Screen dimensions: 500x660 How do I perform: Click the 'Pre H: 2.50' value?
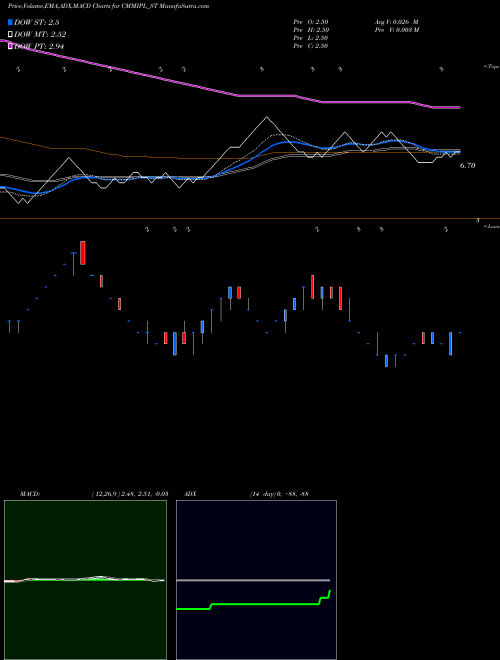tap(311, 30)
